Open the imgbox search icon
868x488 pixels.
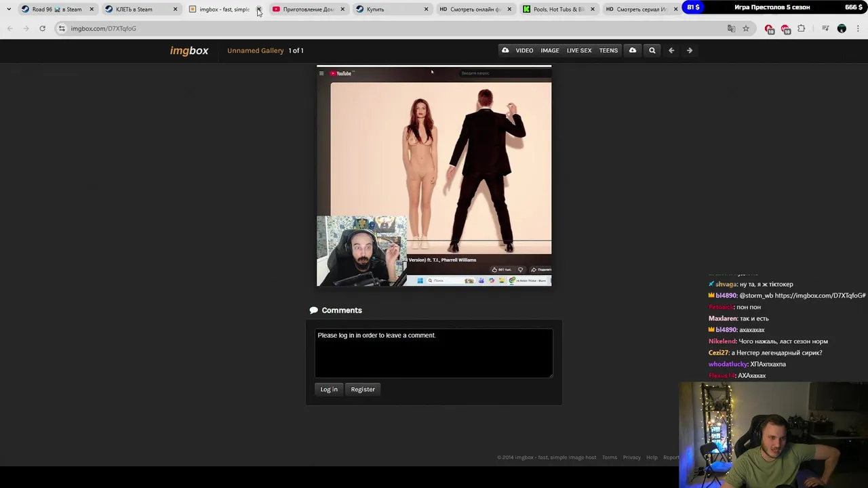[x=652, y=50]
